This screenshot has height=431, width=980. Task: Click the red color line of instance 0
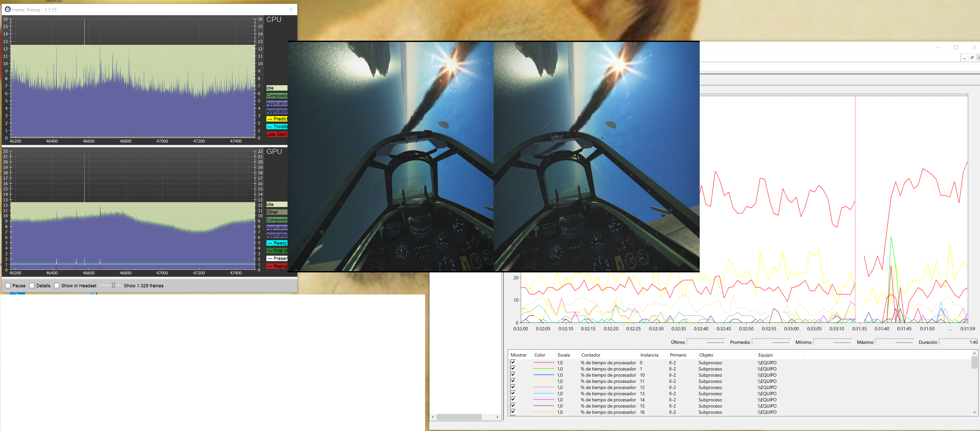[544, 363]
